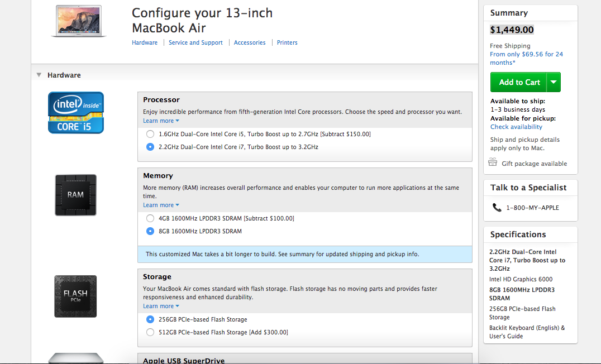Expand Learn more under Storage

tap(161, 306)
